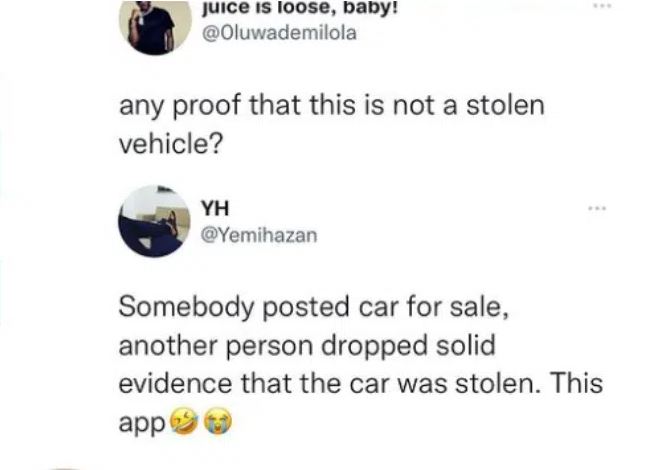Click the word 'evidence' in YH's tweet
This screenshot has width=660, height=470.
tap(175, 384)
